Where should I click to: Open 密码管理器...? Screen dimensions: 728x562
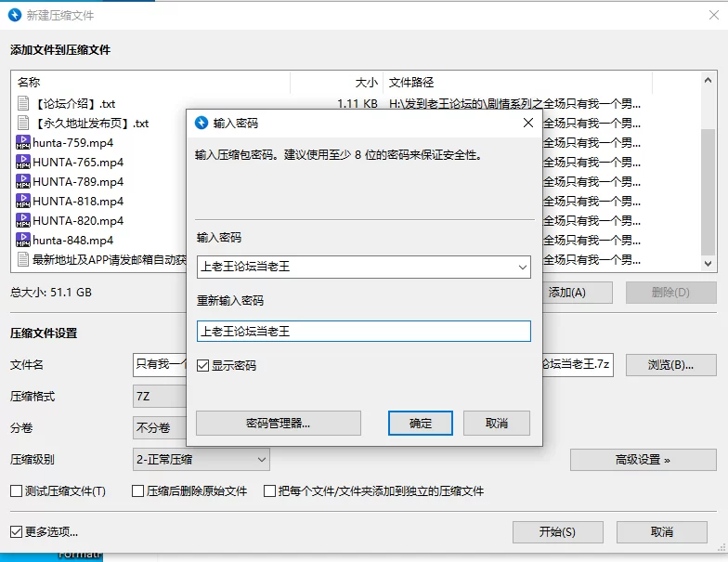(279, 424)
